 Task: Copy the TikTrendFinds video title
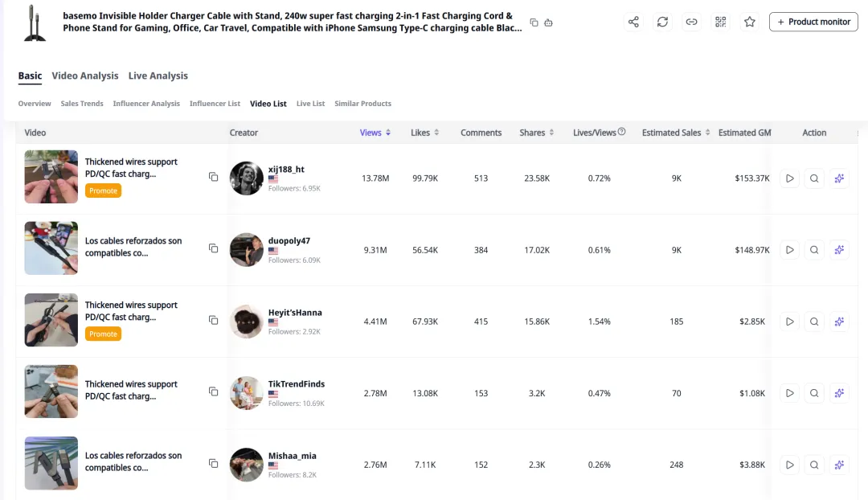213,391
